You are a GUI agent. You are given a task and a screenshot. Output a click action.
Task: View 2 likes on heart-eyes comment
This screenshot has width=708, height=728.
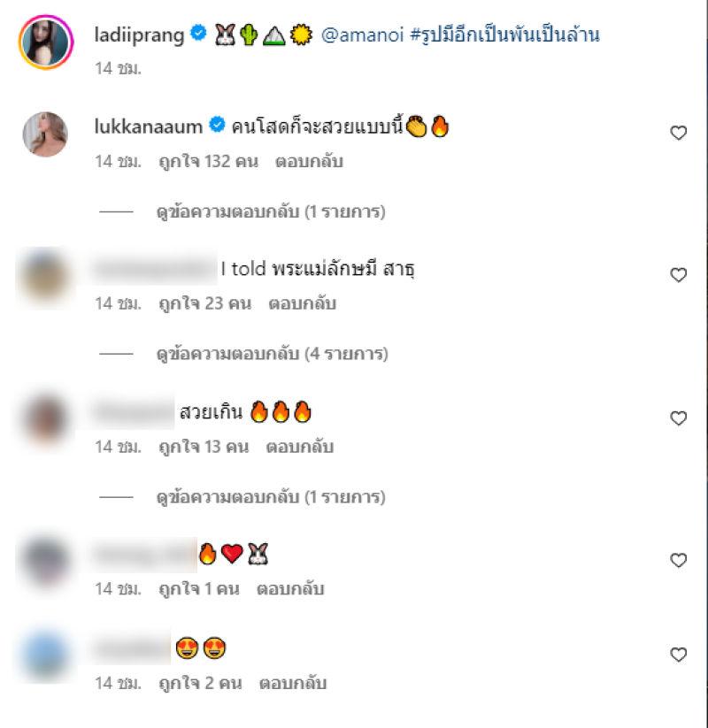(200, 684)
